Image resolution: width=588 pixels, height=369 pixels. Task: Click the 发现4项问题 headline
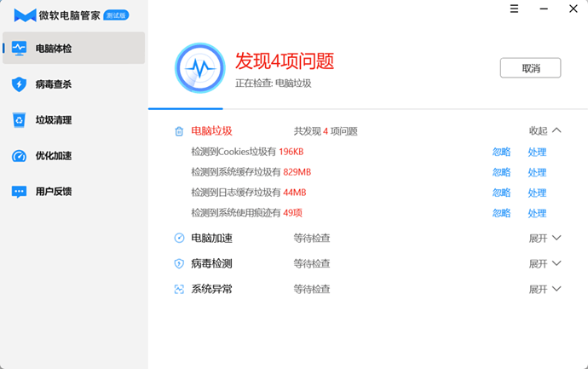[x=285, y=61]
